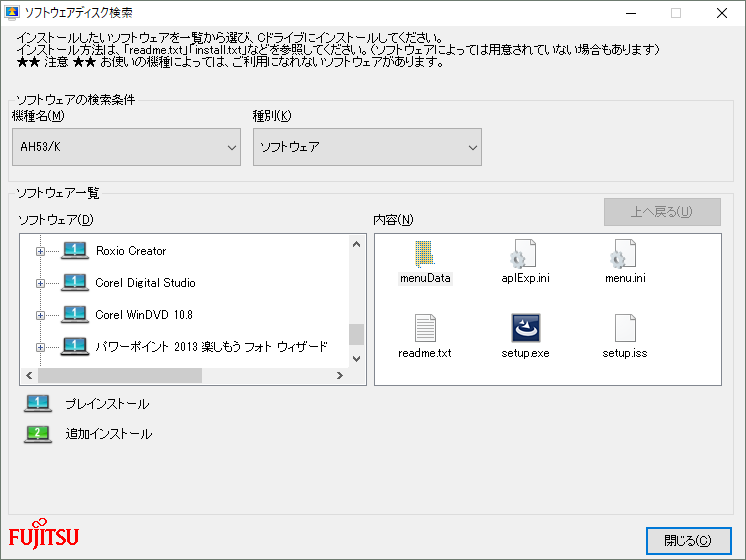Select the setup.exe installer icon

pos(525,328)
